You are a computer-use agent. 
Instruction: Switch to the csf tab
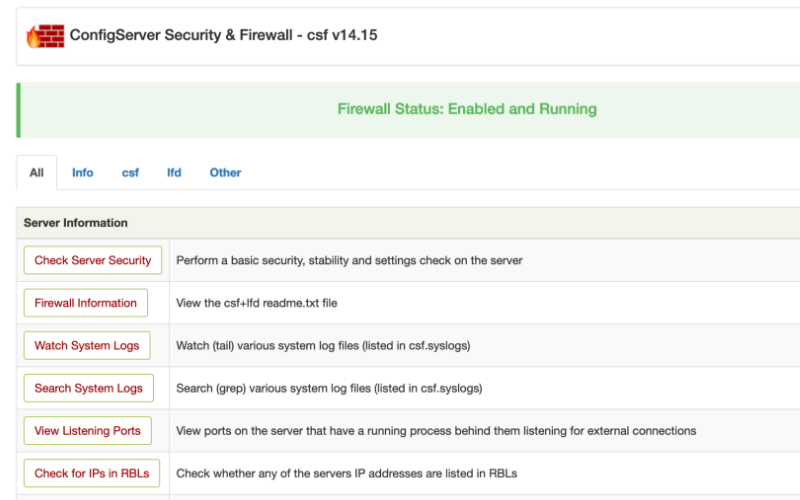[130, 173]
